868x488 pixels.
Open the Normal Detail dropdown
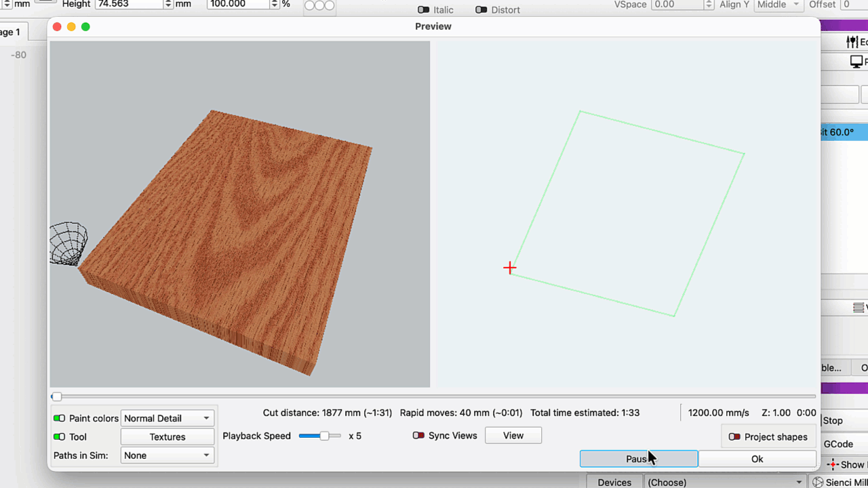point(167,418)
